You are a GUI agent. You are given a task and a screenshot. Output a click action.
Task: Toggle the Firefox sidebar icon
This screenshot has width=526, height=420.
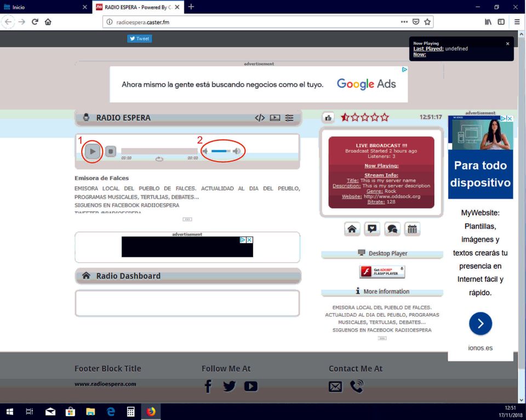point(501,22)
